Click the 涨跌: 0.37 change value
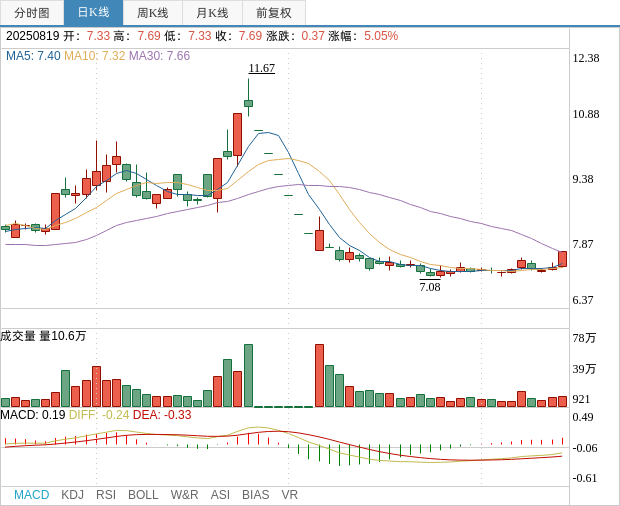The image size is (620, 506). click(295, 36)
